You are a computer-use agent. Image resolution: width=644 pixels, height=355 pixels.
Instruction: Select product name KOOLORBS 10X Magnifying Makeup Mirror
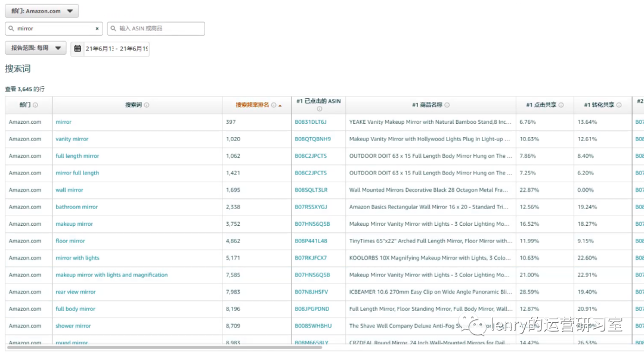[430, 258]
